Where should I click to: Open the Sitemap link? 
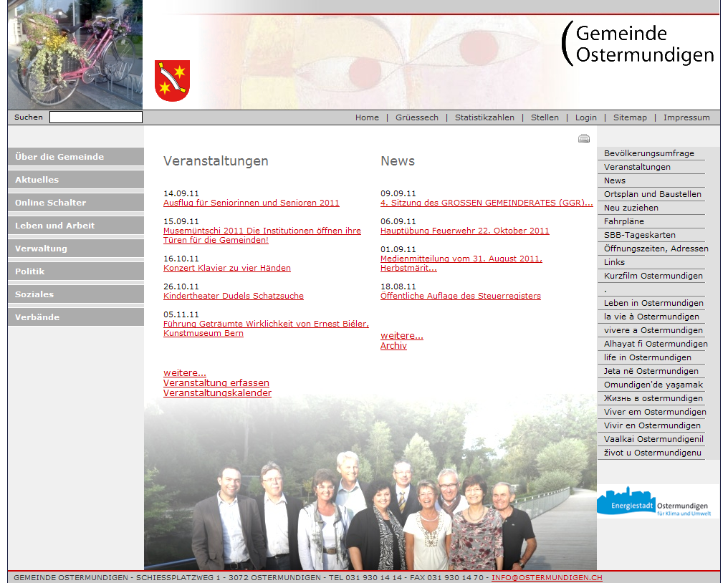[630, 117]
